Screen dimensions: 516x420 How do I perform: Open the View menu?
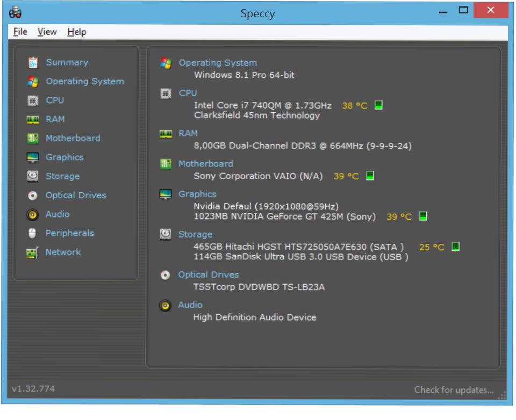[x=47, y=32]
